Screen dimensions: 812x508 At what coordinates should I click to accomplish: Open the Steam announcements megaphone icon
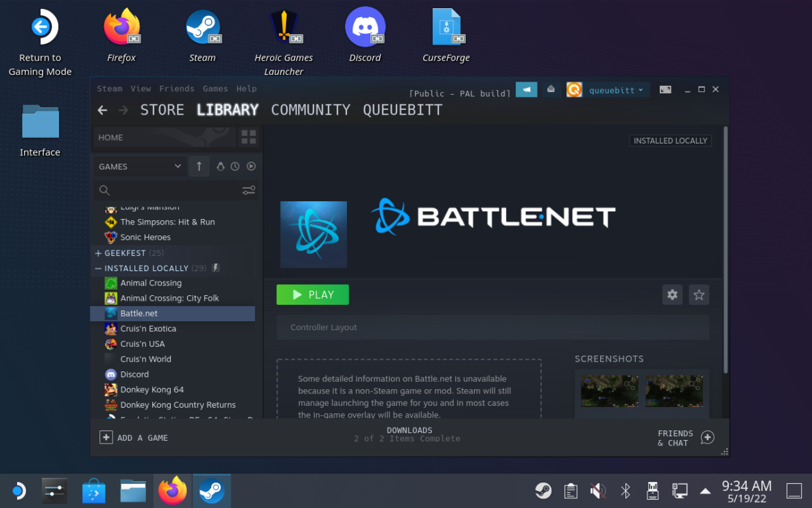click(526, 90)
